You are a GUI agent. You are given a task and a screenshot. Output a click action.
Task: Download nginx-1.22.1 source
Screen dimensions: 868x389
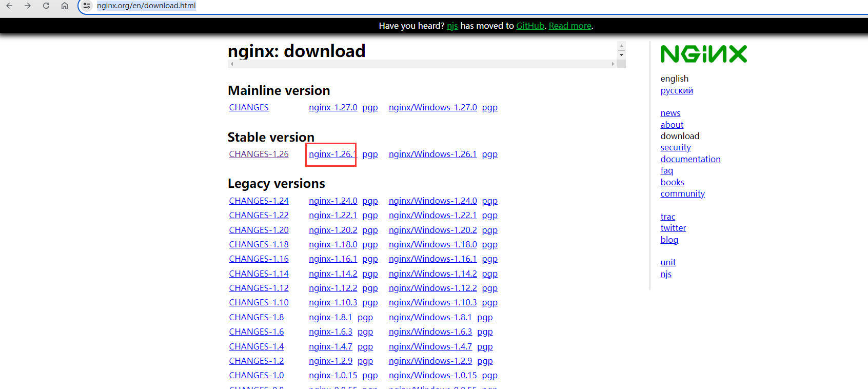click(333, 215)
